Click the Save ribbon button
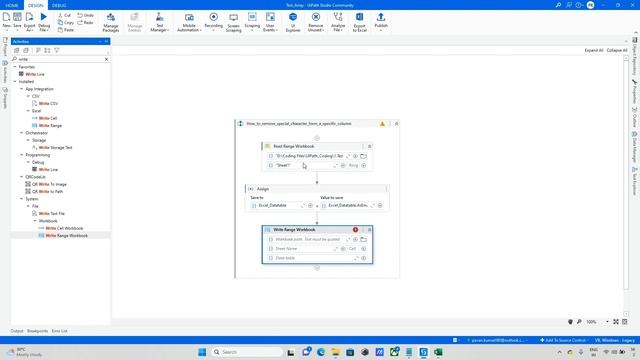The image size is (640, 360). (x=17, y=21)
